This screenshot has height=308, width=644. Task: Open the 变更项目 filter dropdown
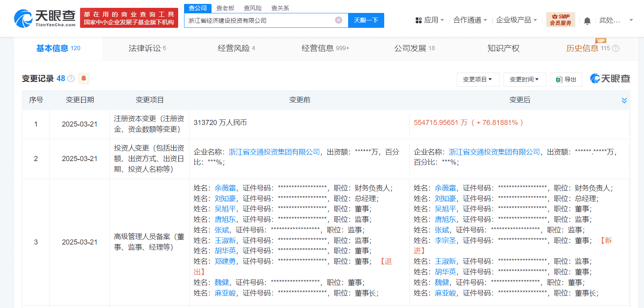478,80
